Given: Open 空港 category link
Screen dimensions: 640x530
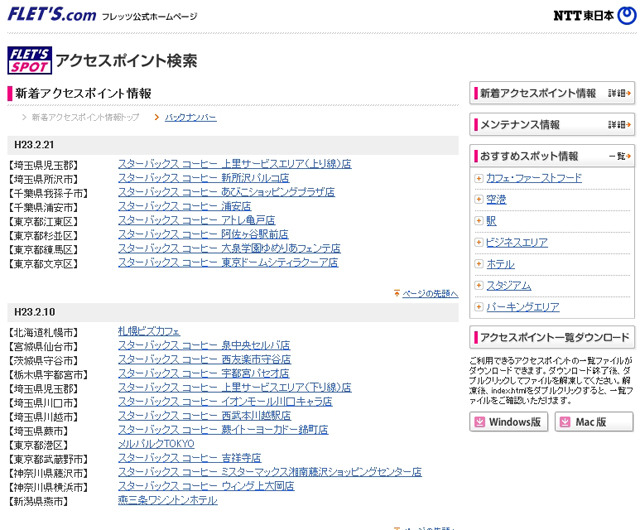Looking at the screenshot, I should pyautogui.click(x=496, y=200).
